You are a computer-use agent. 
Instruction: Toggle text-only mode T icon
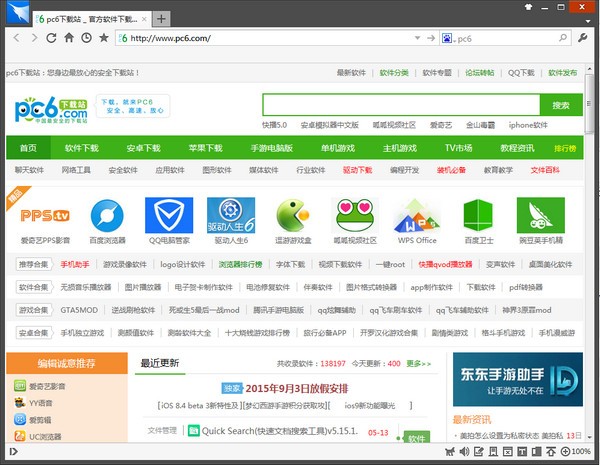[522, 452]
